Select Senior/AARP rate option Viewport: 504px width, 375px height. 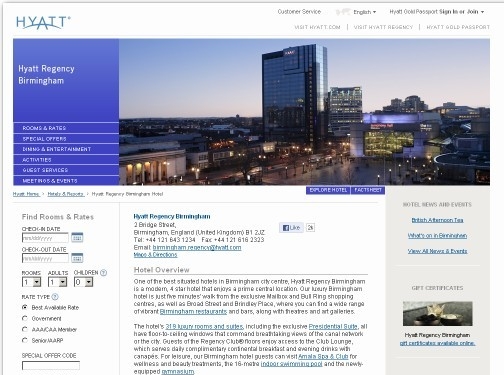click(25, 340)
